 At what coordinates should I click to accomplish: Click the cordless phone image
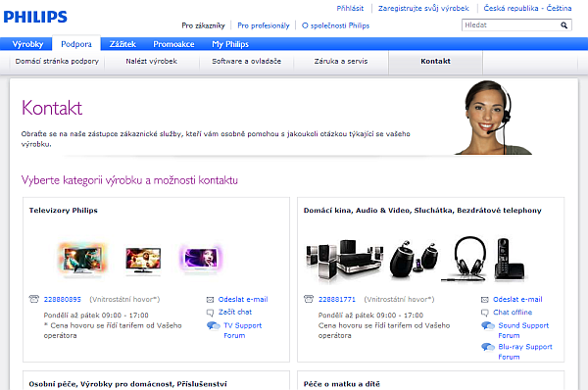click(510, 260)
